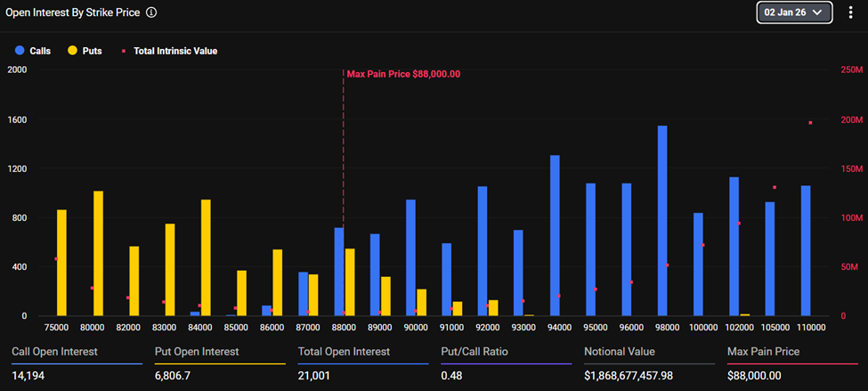Image resolution: width=868 pixels, height=391 pixels.
Task: Click the intrinsic value marker at 110000
Action: tap(810, 123)
